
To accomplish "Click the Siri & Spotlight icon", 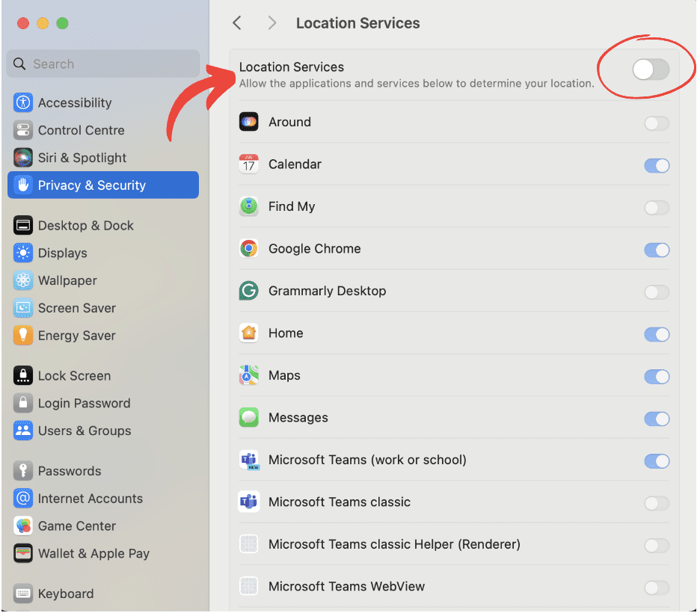I will (x=23, y=158).
